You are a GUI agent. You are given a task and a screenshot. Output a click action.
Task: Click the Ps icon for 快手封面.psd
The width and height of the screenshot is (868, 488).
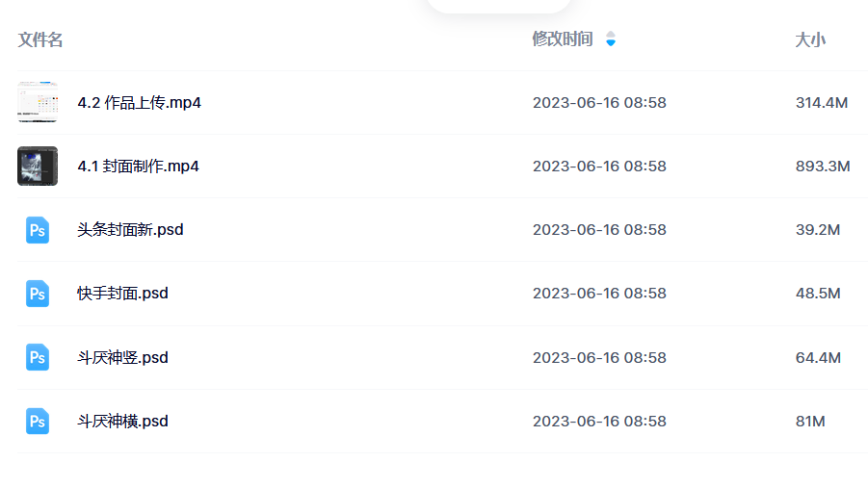(38, 294)
